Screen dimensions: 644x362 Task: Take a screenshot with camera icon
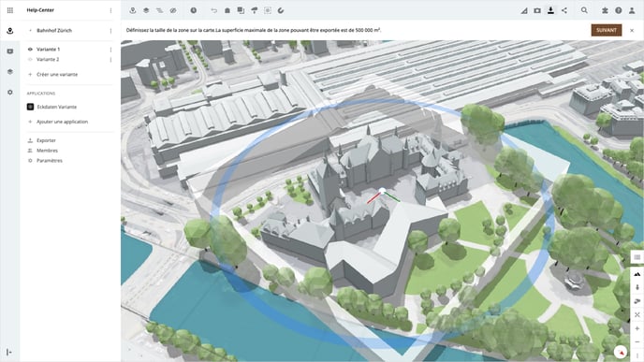[537, 10]
